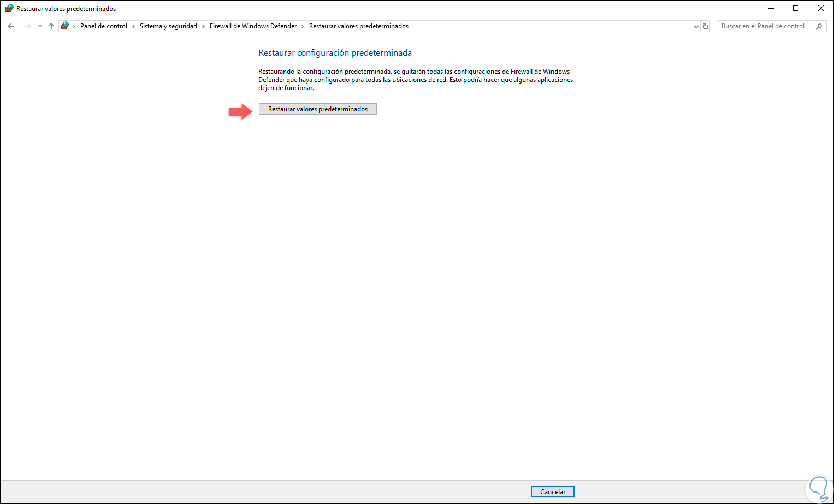Click the firewall icon in the title bar

tap(9, 9)
